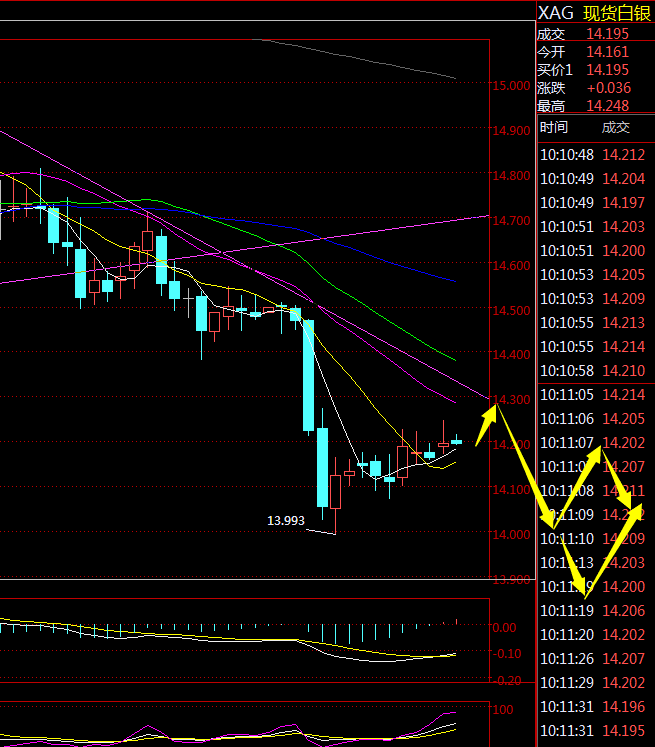Select the 10:10:58 tick row at 14.210
The image size is (655, 747).
[x=593, y=370]
